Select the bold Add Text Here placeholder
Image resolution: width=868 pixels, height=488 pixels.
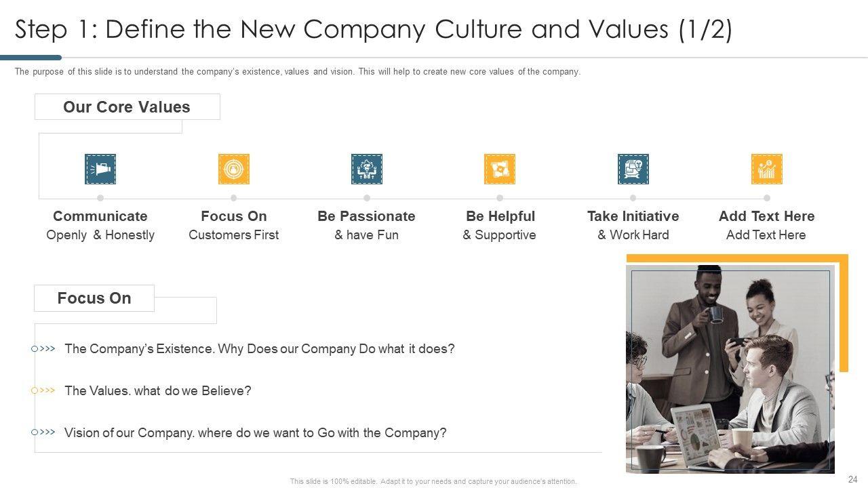(767, 216)
